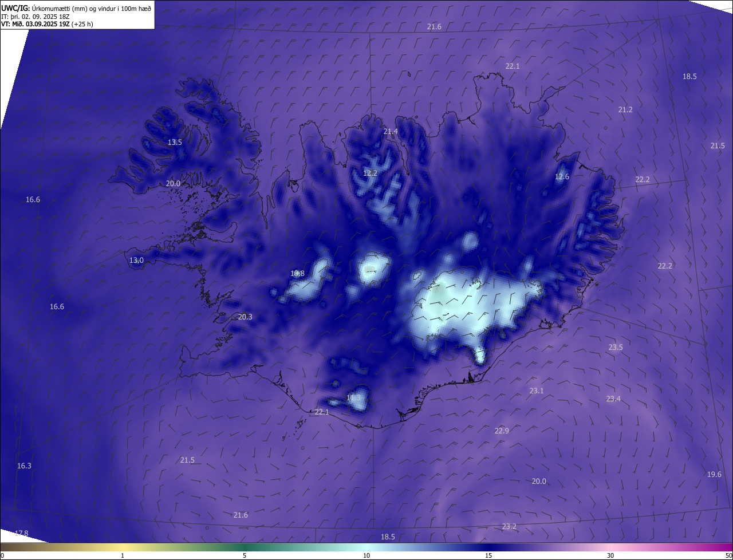Click the map title starting with "UWC/IG:"
Image resolution: width=733 pixels, height=560 pixels.
tap(76, 8)
